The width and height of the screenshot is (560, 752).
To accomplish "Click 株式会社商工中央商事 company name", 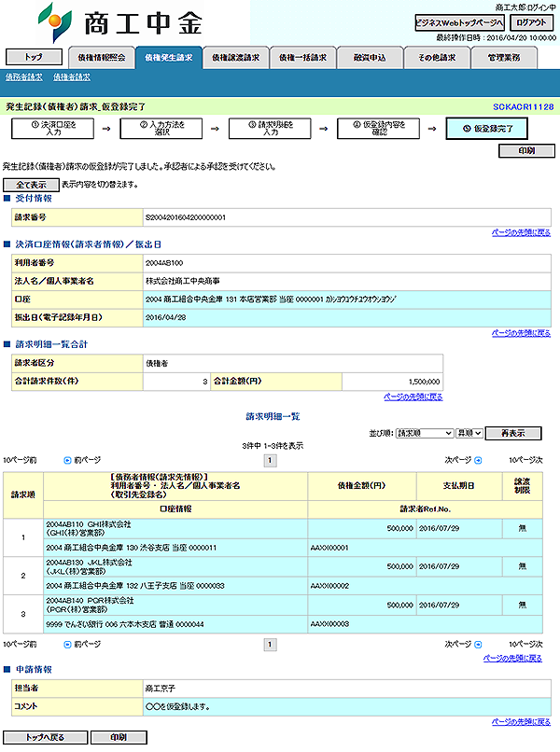I will point(183,281).
